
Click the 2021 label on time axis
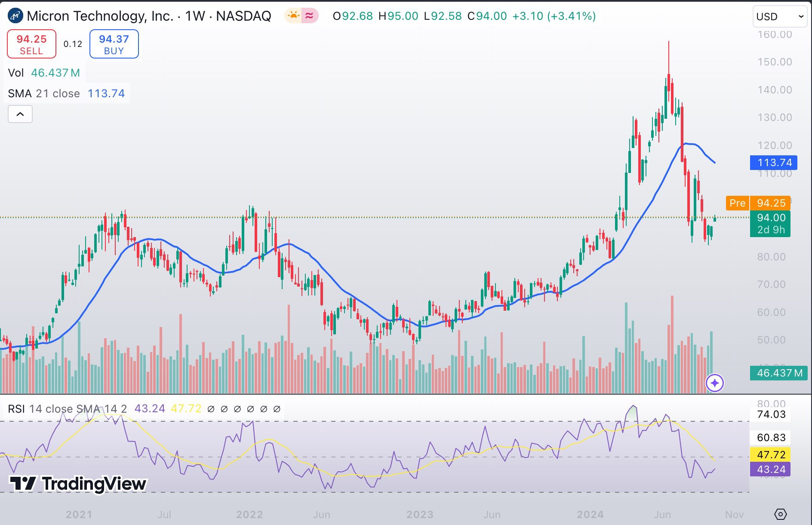pyautogui.click(x=79, y=515)
